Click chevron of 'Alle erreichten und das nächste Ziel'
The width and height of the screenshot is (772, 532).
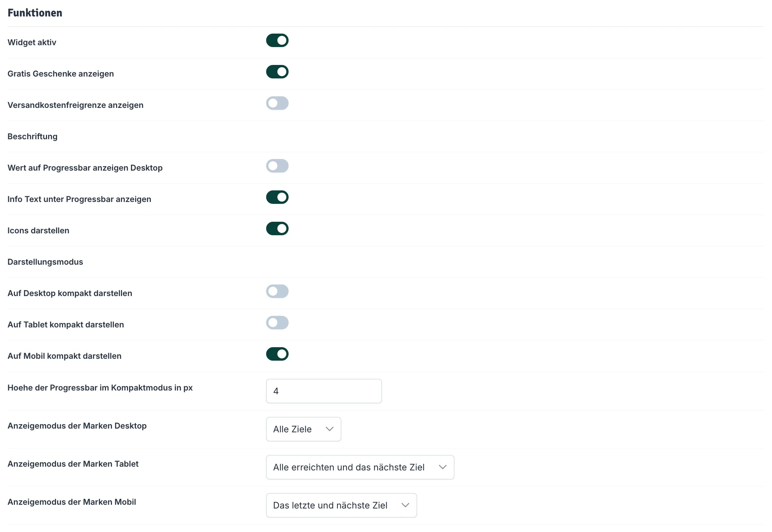tap(442, 467)
